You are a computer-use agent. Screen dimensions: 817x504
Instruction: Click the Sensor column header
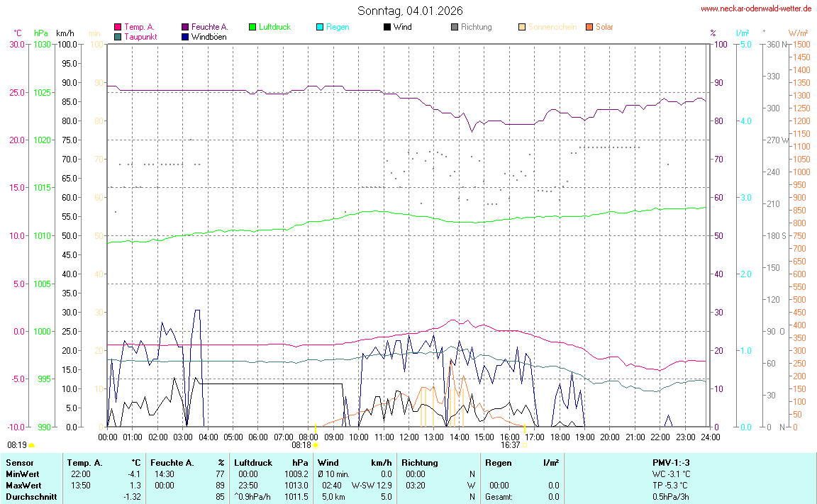tap(19, 463)
